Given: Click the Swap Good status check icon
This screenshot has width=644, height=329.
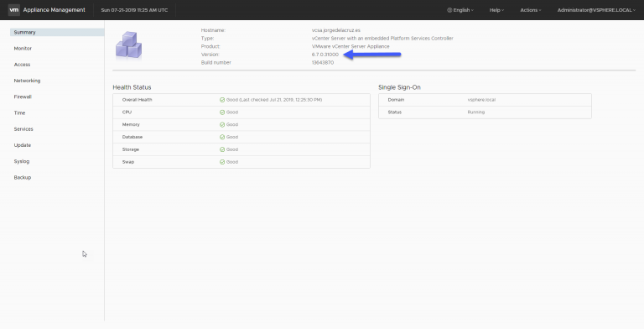Looking at the screenshot, I should click(222, 162).
